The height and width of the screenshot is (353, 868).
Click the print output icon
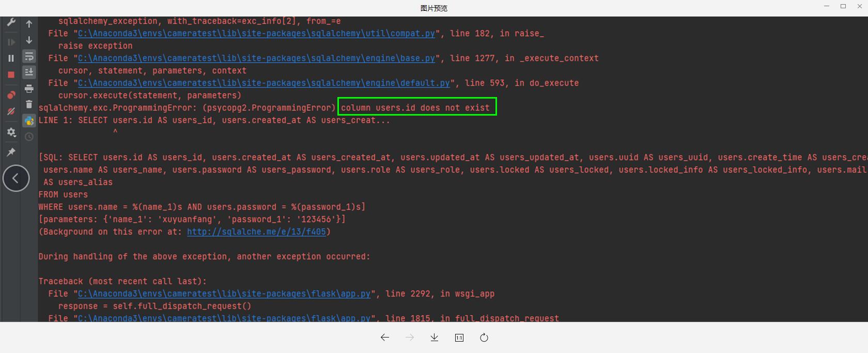point(29,88)
